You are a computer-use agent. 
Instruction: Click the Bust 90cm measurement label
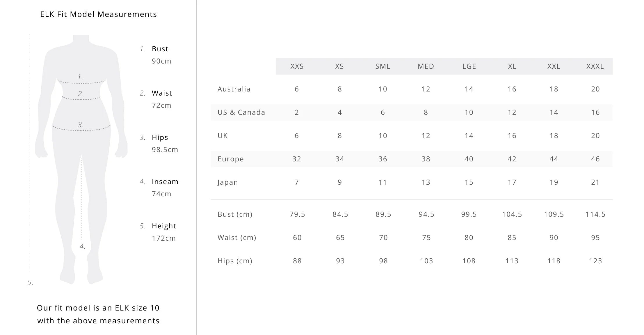coord(161,55)
